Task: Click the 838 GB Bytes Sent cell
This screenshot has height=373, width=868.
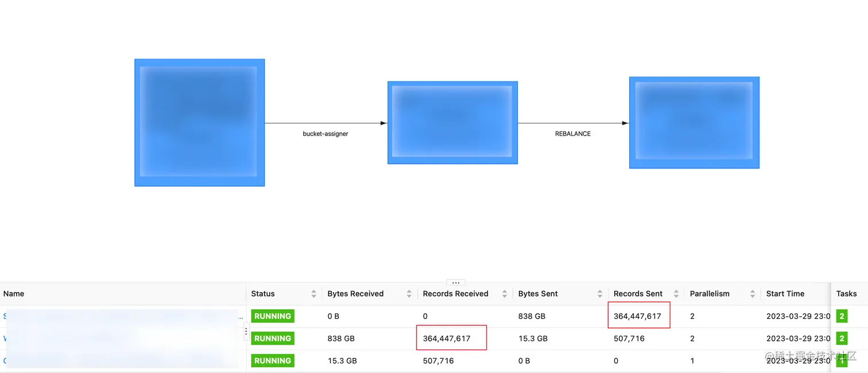Action: point(532,316)
